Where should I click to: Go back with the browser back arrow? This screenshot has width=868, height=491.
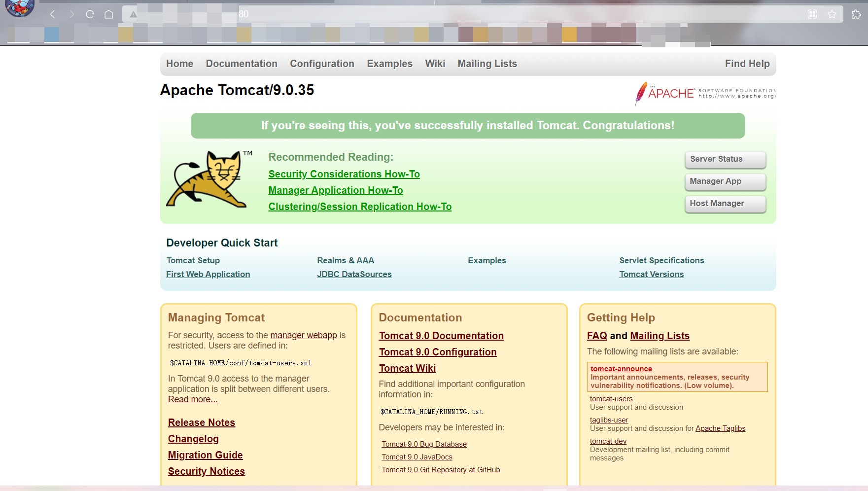point(52,14)
